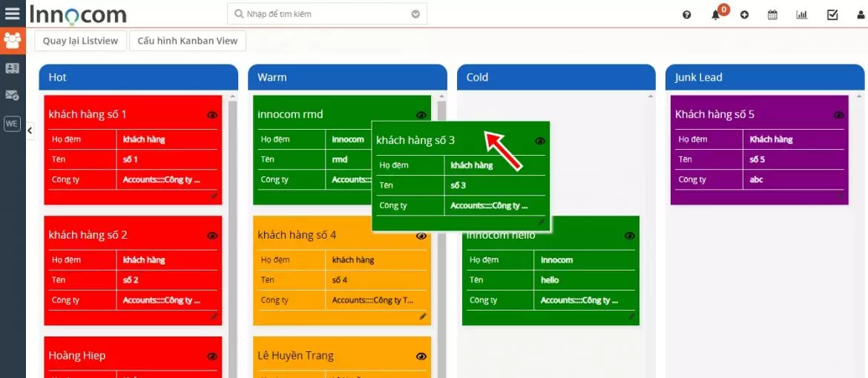The height and width of the screenshot is (378, 868).
Task: Click the help question mark icon
Action: click(x=686, y=15)
